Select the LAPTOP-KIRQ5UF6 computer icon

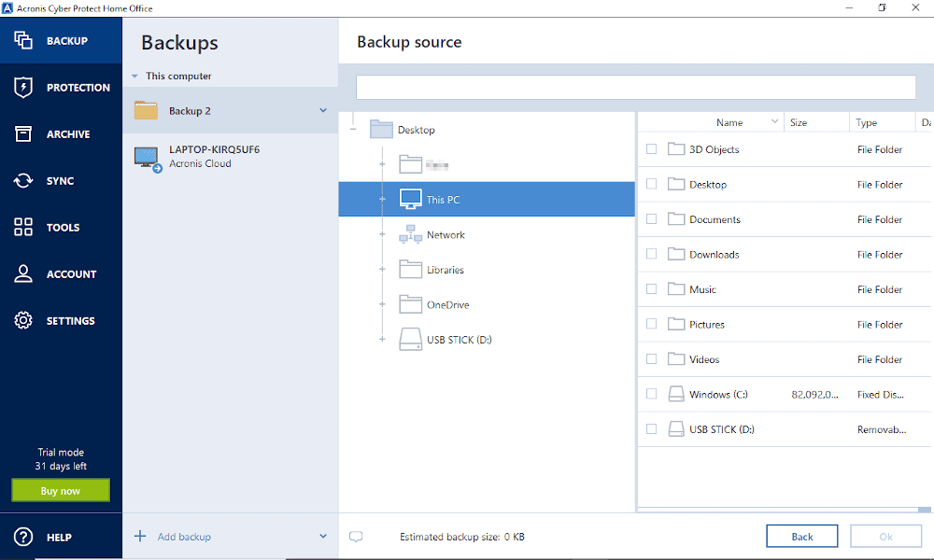click(x=148, y=159)
